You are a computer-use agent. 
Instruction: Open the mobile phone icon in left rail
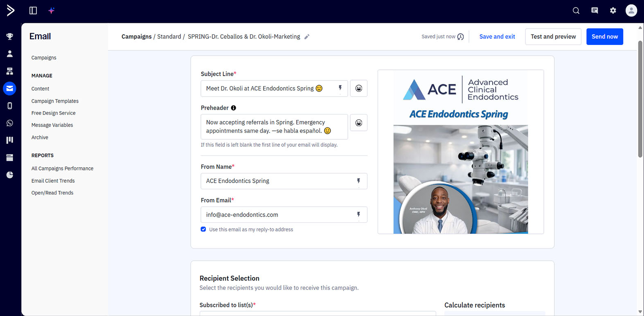10,106
